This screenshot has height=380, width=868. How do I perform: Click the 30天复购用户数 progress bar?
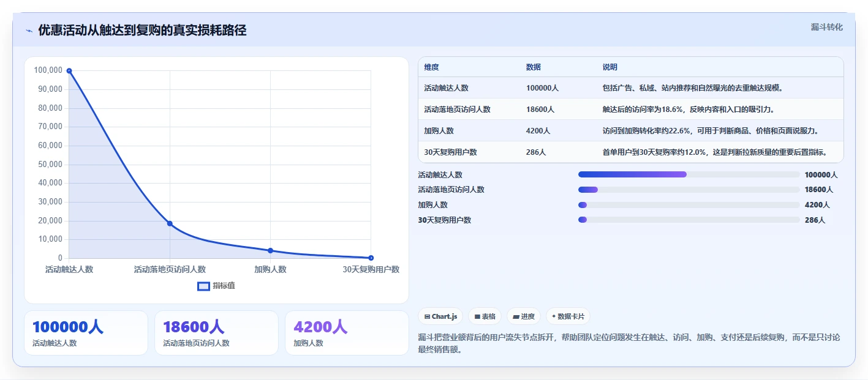coord(689,220)
